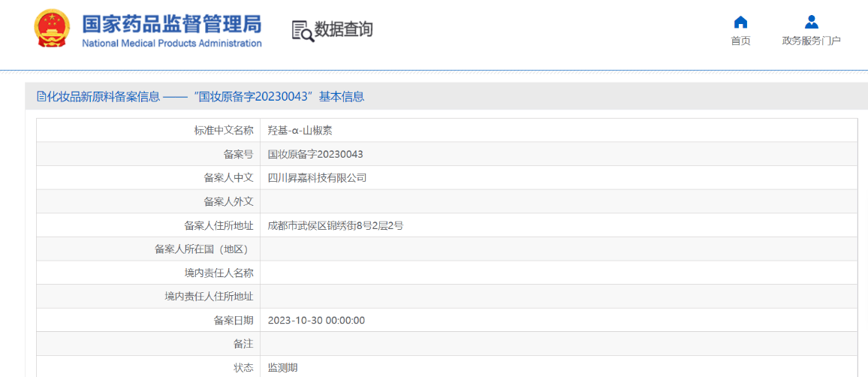
Task: Click the 国家药品监督管理局 site title
Action: pos(171,23)
